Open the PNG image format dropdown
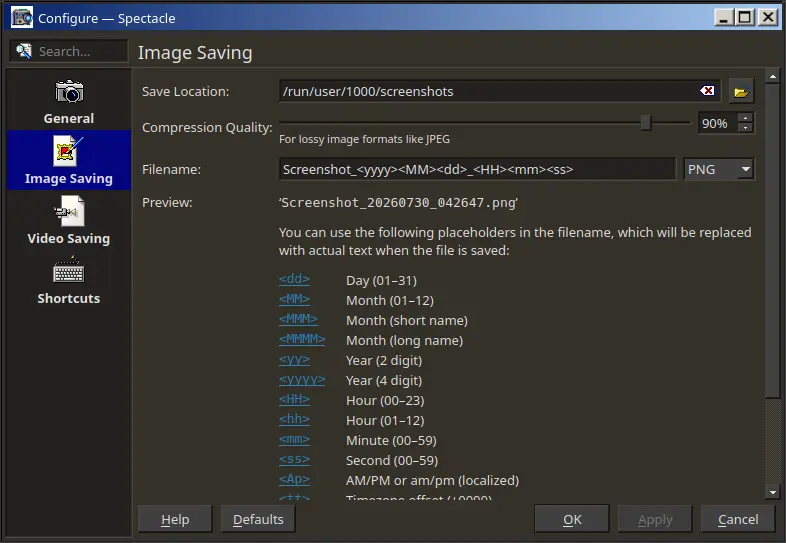The image size is (786, 543). click(719, 169)
